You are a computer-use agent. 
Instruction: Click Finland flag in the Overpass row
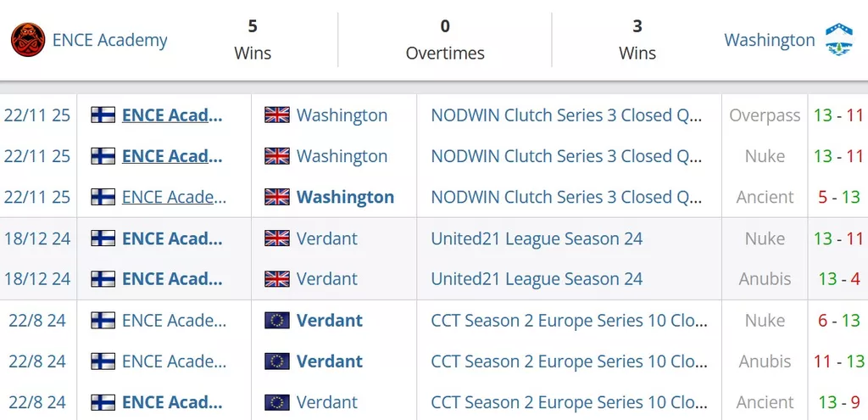click(x=103, y=115)
